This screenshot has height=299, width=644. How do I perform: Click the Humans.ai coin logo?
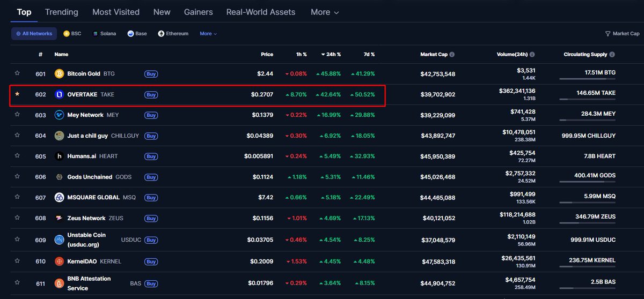[59, 156]
